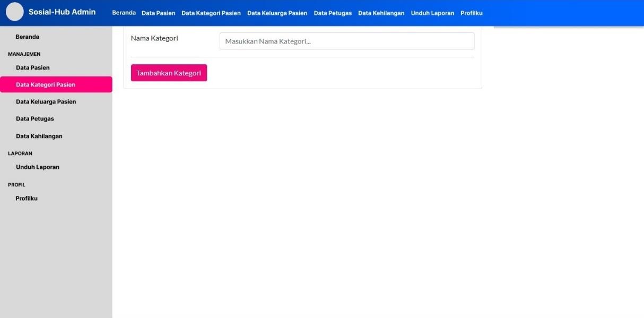Viewport: 644px width, 318px height.
Task: Select highlighted Data Kategori Pasien sidebar item
Action: (x=46, y=85)
